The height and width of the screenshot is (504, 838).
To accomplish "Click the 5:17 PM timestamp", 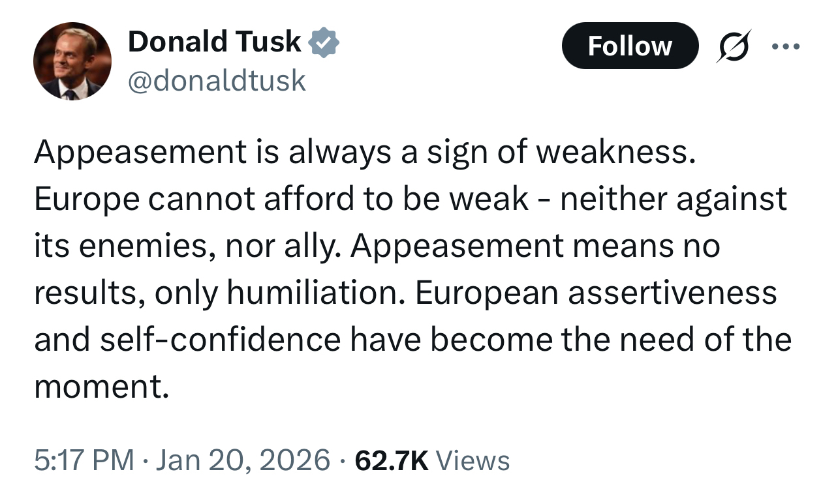I will click(x=83, y=461).
